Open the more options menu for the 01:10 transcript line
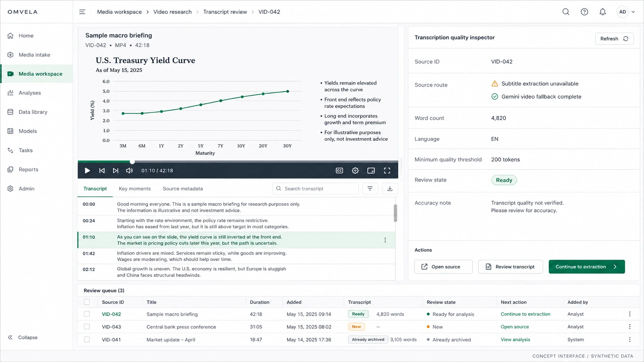This screenshot has width=644, height=362. (385, 240)
